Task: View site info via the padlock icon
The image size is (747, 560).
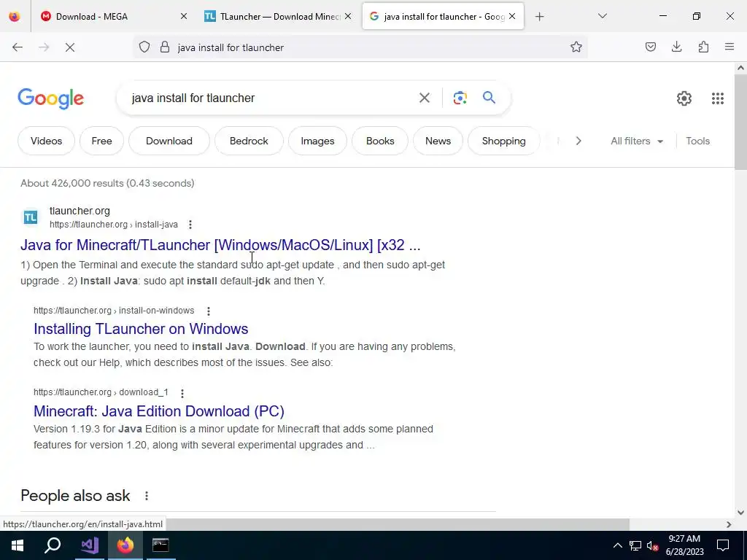Action: [x=165, y=47]
